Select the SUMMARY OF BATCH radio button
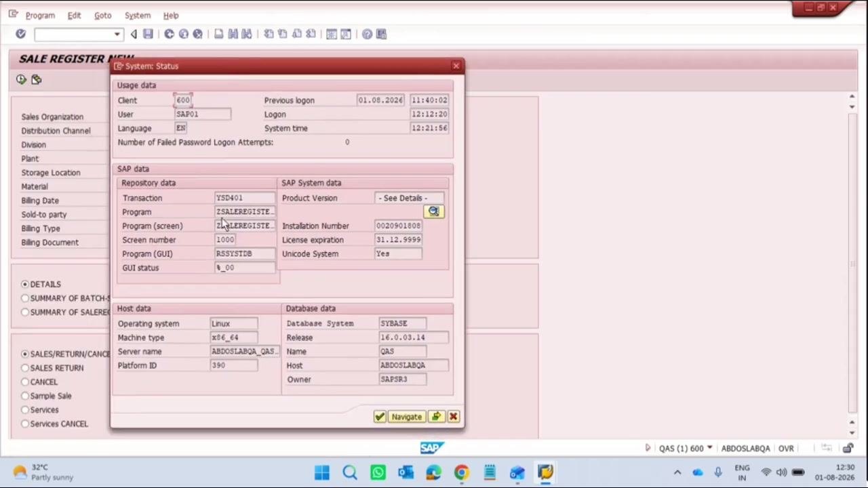This screenshot has height=488, width=868. coord(25,298)
